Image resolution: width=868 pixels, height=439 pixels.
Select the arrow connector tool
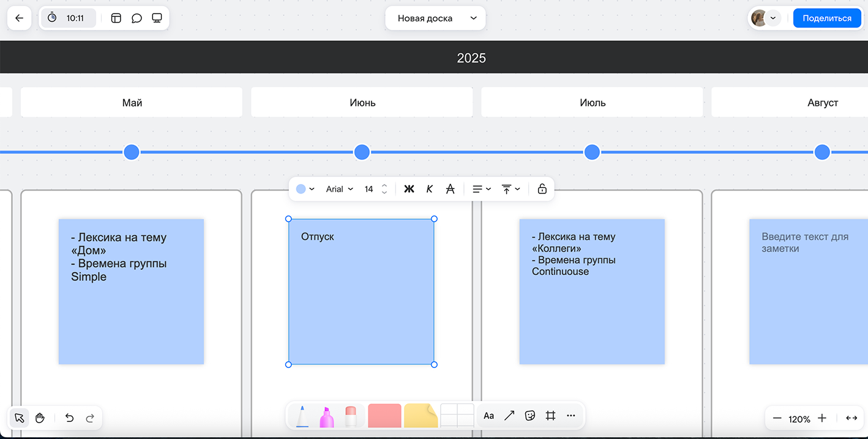(509, 416)
